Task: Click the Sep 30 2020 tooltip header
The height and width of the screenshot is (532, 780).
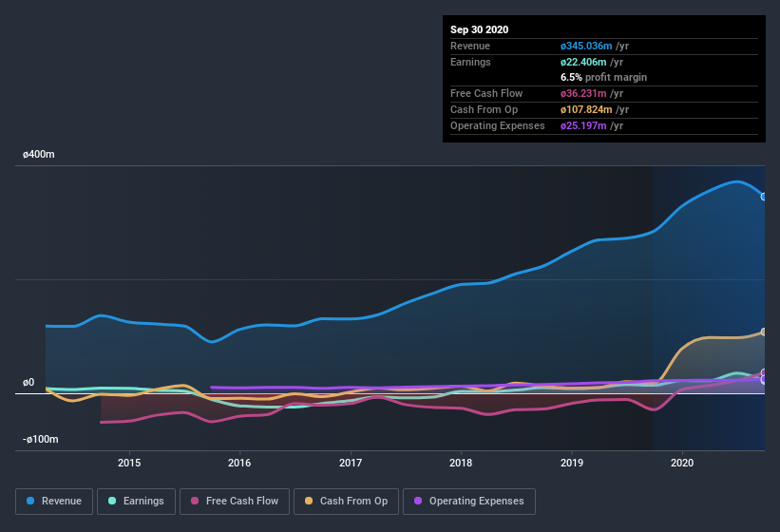Action: [x=479, y=29]
